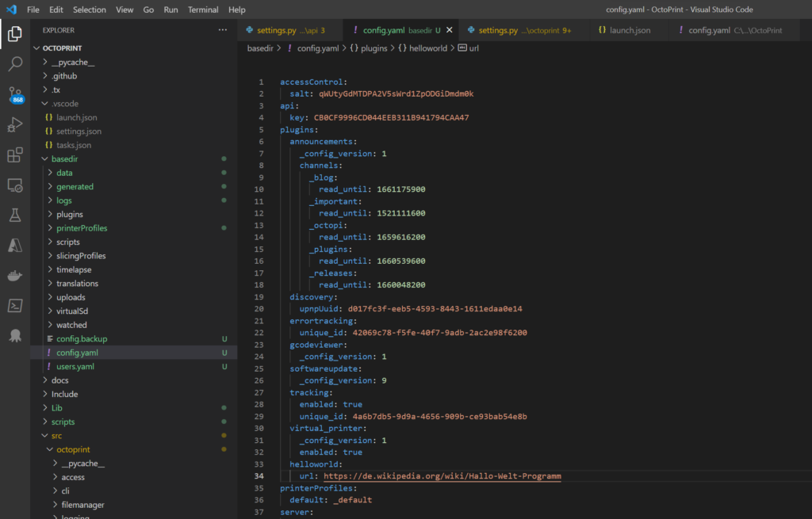Screen dimensions: 812x519
Task: Click the api key value on line 4
Action: point(391,117)
